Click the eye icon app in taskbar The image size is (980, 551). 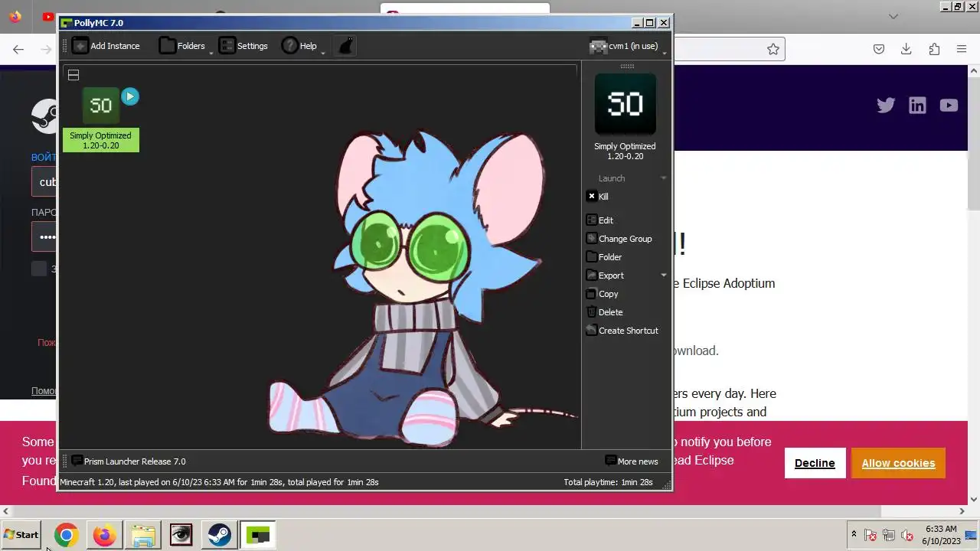(x=181, y=535)
